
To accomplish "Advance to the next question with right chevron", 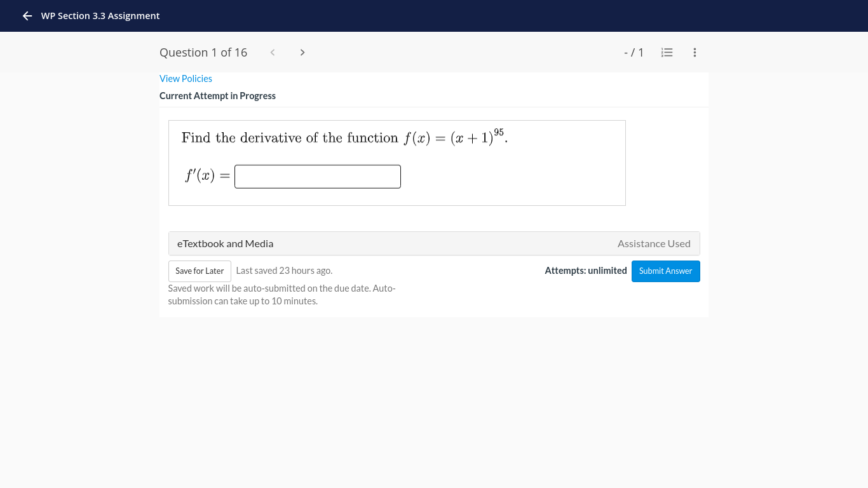I will pyautogui.click(x=302, y=52).
